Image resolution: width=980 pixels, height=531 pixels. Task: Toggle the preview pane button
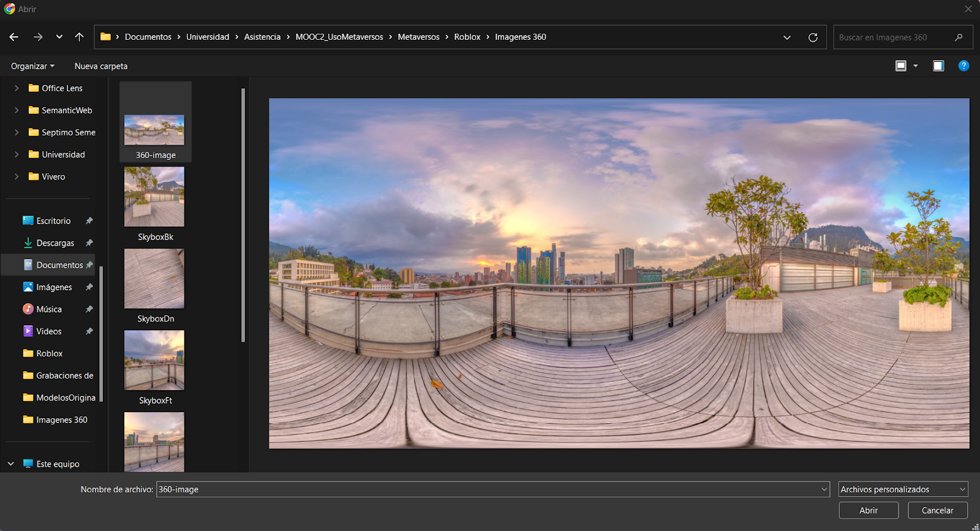click(938, 66)
